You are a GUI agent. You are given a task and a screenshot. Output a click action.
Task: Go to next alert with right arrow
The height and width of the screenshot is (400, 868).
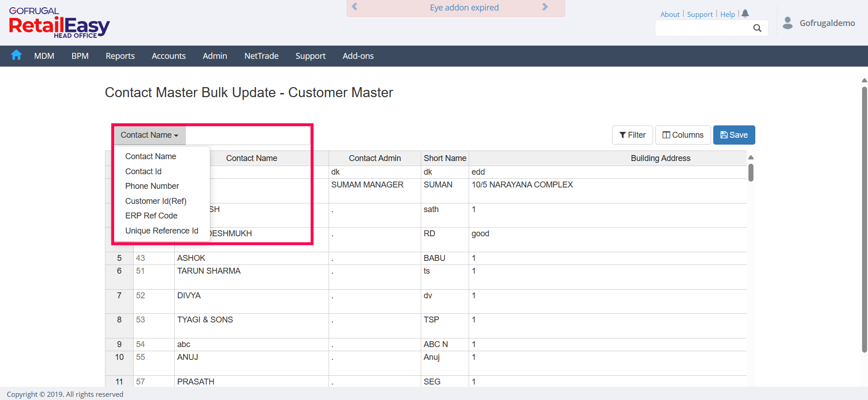pos(545,7)
